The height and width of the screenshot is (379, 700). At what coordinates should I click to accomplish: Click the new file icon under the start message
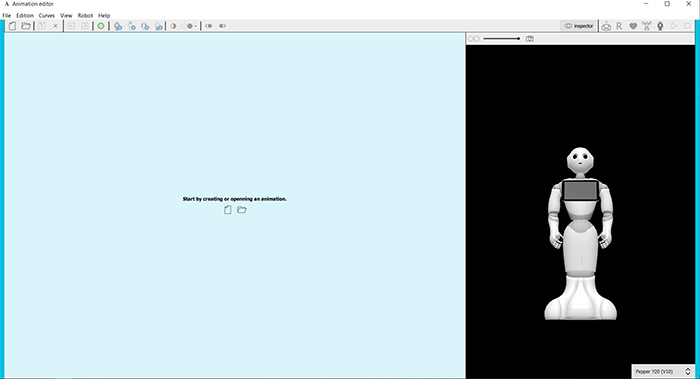[228, 210]
